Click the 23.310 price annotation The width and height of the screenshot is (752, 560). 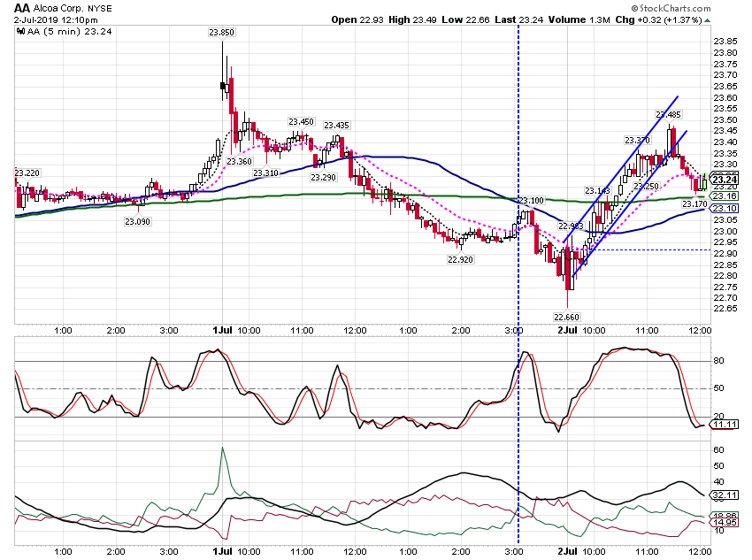(265, 173)
